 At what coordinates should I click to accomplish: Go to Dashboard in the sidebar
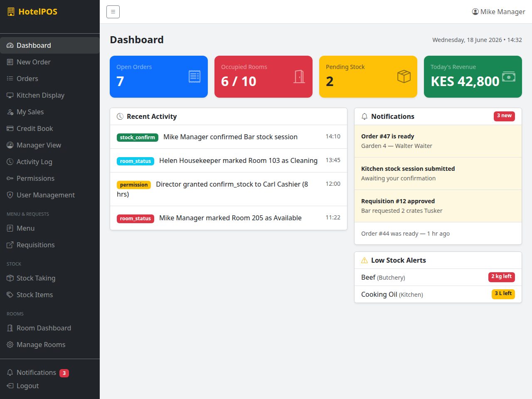coord(50,45)
